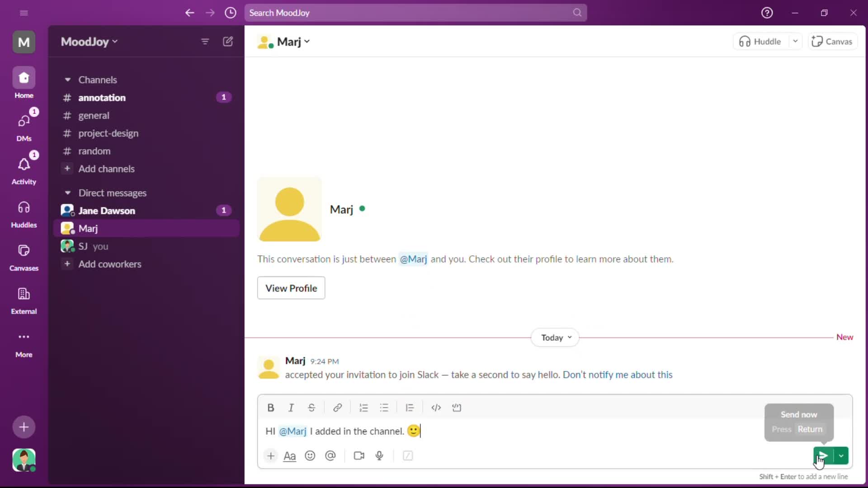Expand the Channels section
Screen dimensions: 868x488
68,79
